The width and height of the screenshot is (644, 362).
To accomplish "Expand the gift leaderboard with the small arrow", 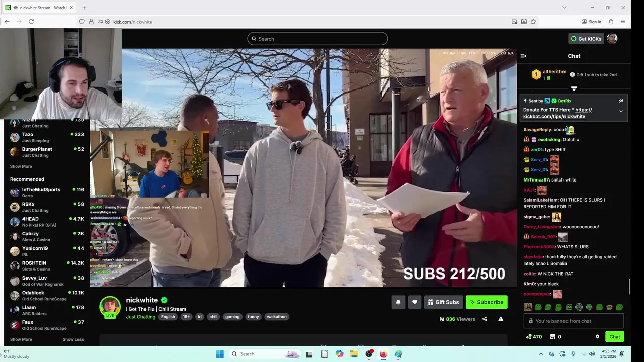I will click(x=574, y=88).
